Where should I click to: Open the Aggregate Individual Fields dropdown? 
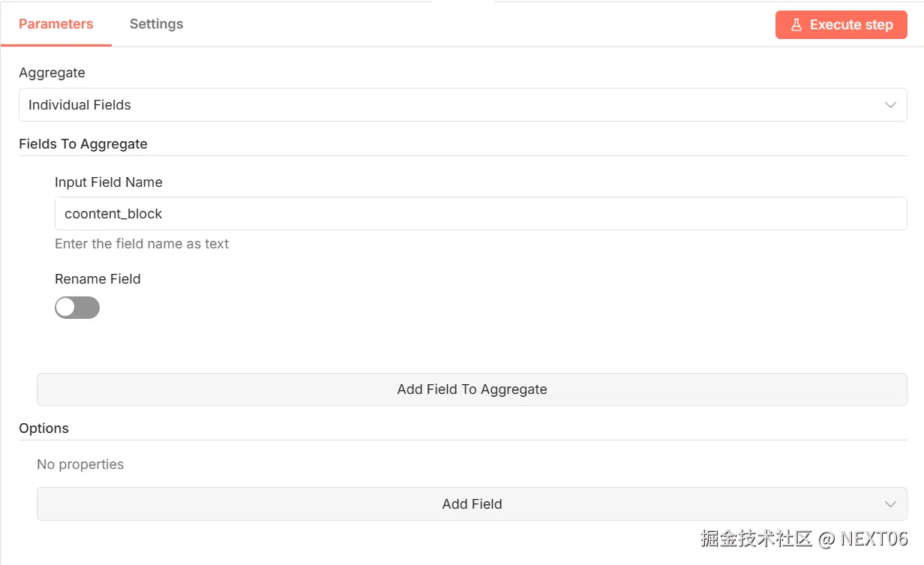pyautogui.click(x=450, y=105)
